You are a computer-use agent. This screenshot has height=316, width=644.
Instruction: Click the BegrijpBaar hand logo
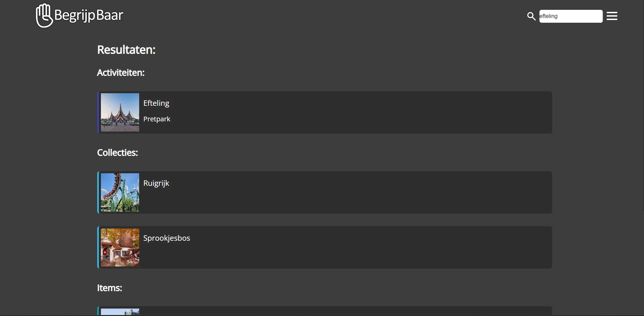tap(44, 15)
